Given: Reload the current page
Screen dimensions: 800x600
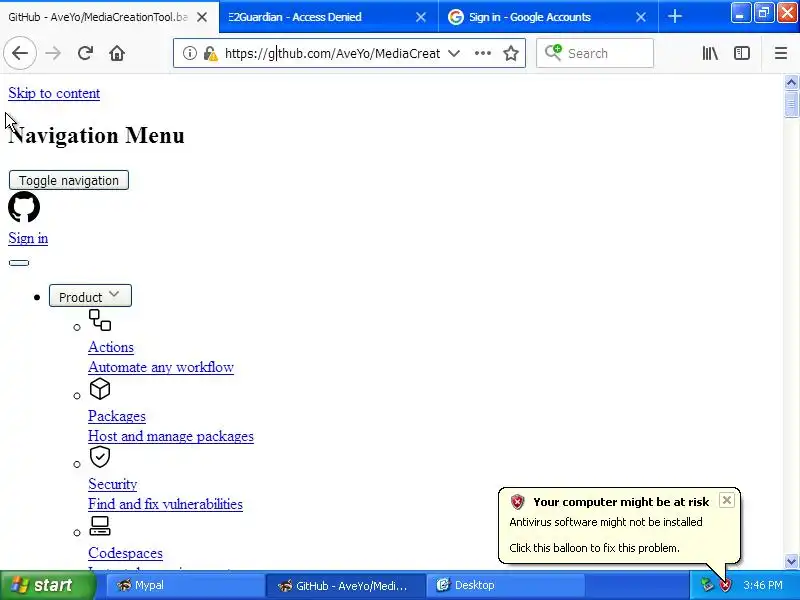Looking at the screenshot, I should [85, 53].
